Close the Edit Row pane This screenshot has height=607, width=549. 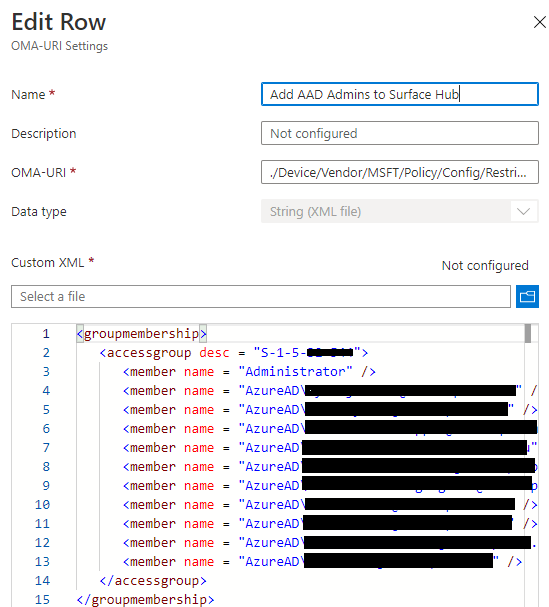click(539, 22)
